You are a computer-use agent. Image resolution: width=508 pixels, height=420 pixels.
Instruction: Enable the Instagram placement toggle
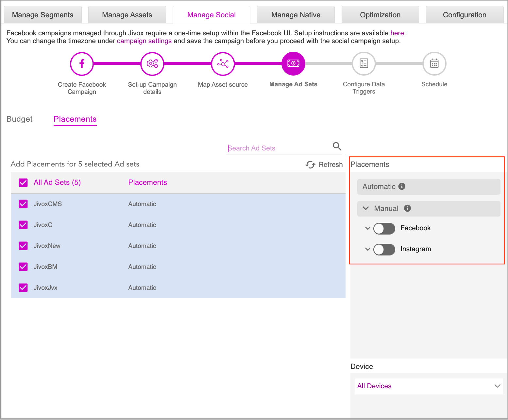pos(384,250)
